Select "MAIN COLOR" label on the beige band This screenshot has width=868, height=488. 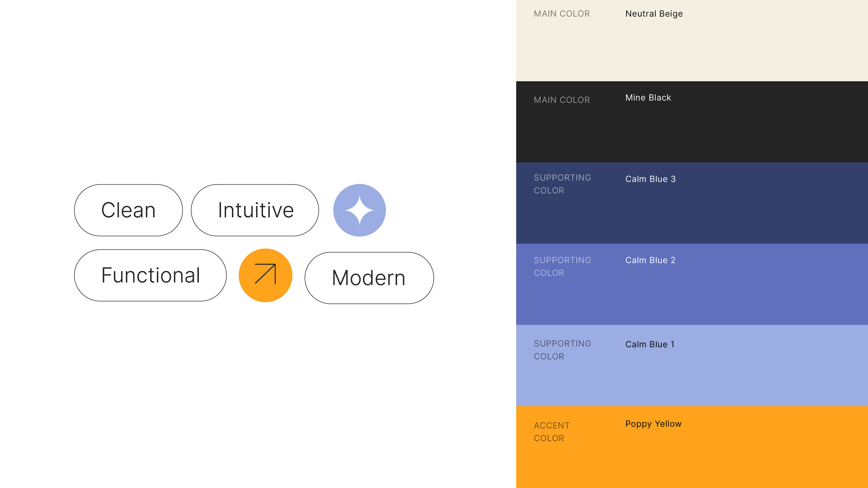coord(562,14)
